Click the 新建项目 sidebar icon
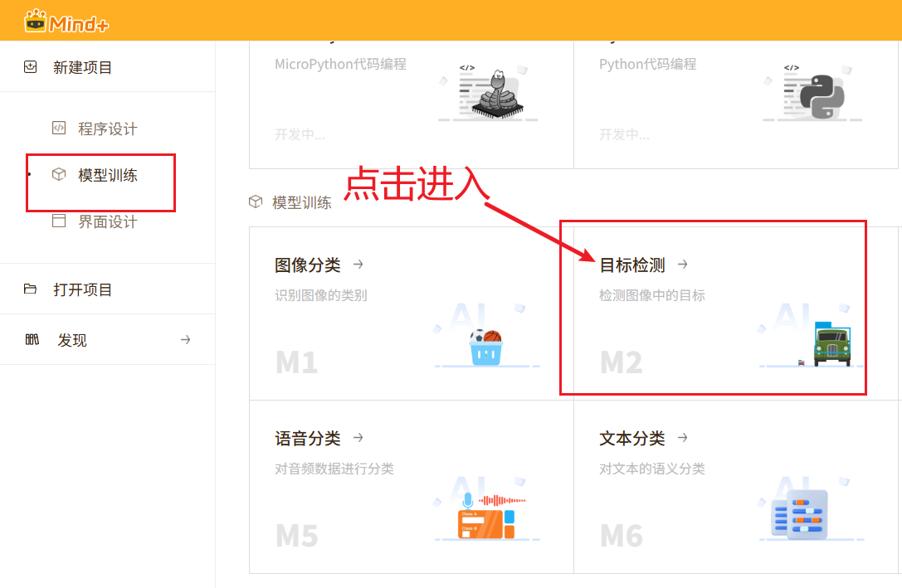The height and width of the screenshot is (588, 902). [31, 67]
